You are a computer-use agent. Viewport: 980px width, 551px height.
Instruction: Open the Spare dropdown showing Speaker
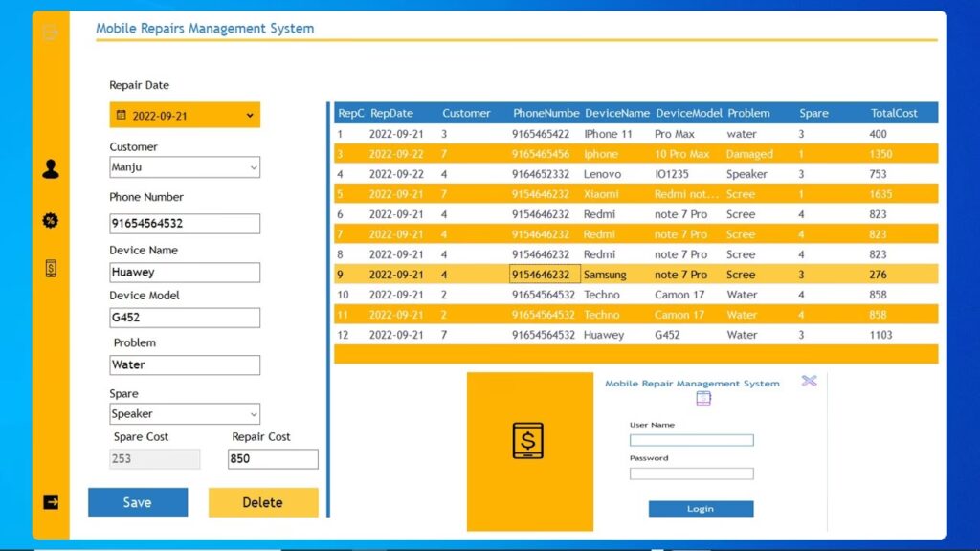pos(185,414)
